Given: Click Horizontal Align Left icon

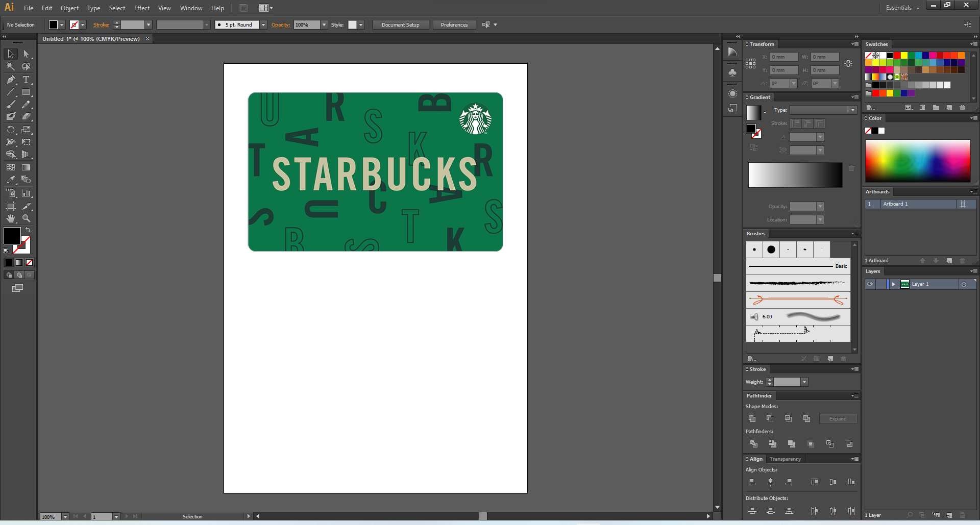Looking at the screenshot, I should (752, 482).
